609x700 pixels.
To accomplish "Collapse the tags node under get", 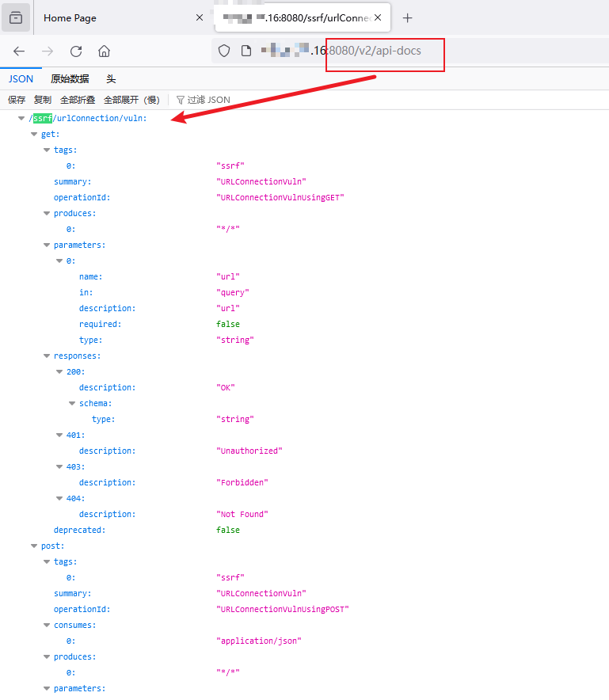I will (x=47, y=150).
